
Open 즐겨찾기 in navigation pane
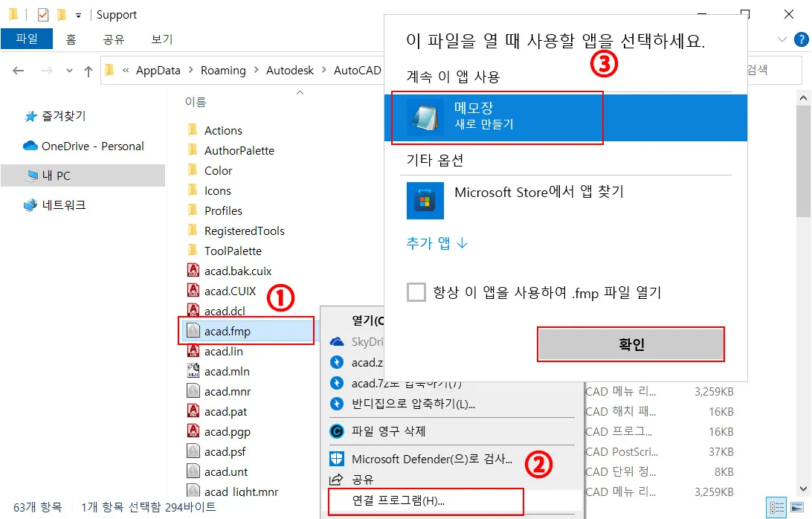tap(55, 116)
